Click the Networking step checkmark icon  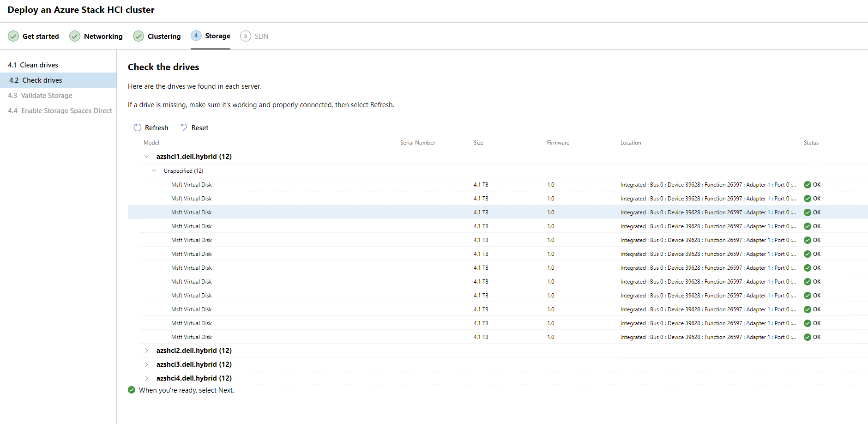[x=75, y=36]
